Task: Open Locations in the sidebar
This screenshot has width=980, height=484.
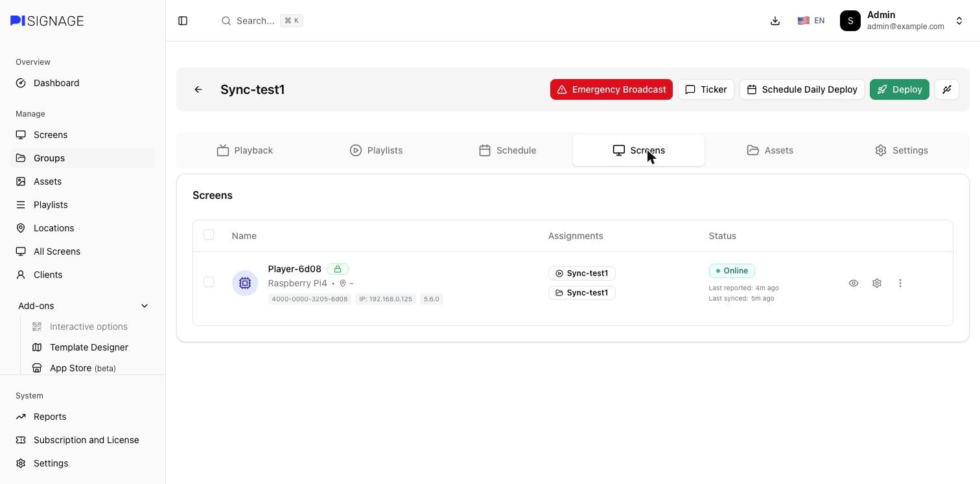Action: point(83,228)
